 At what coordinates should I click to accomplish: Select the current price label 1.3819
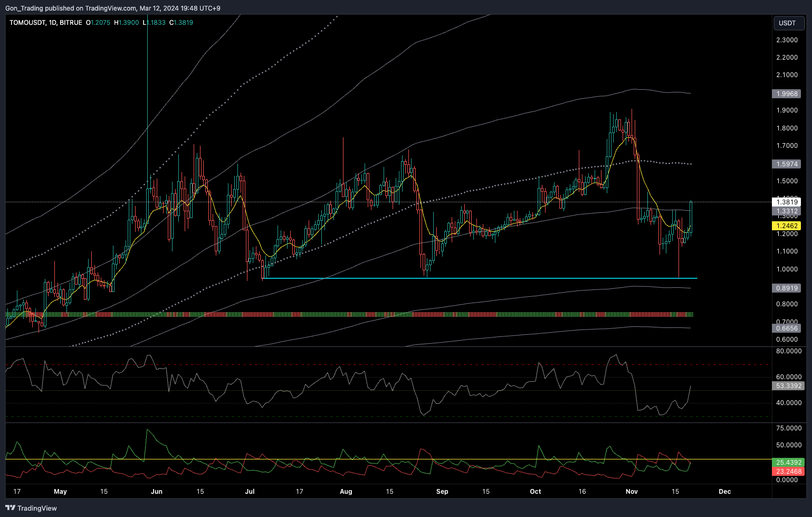click(x=787, y=202)
